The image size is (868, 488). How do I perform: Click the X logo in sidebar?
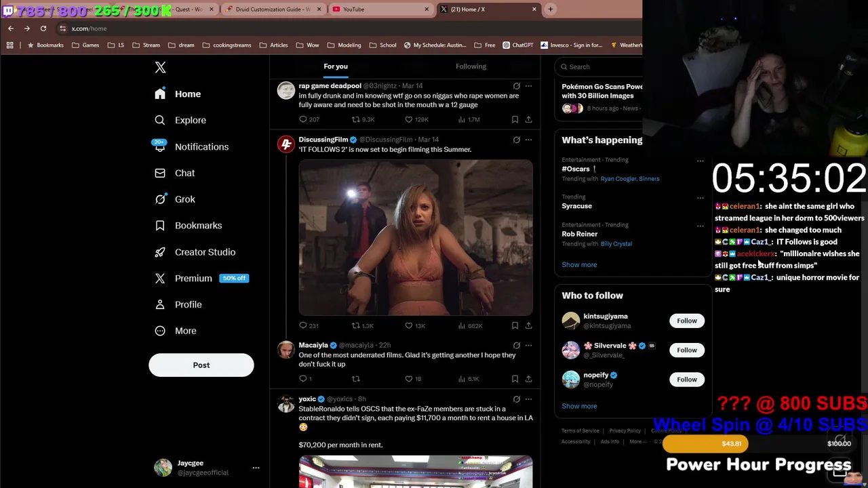(x=160, y=67)
